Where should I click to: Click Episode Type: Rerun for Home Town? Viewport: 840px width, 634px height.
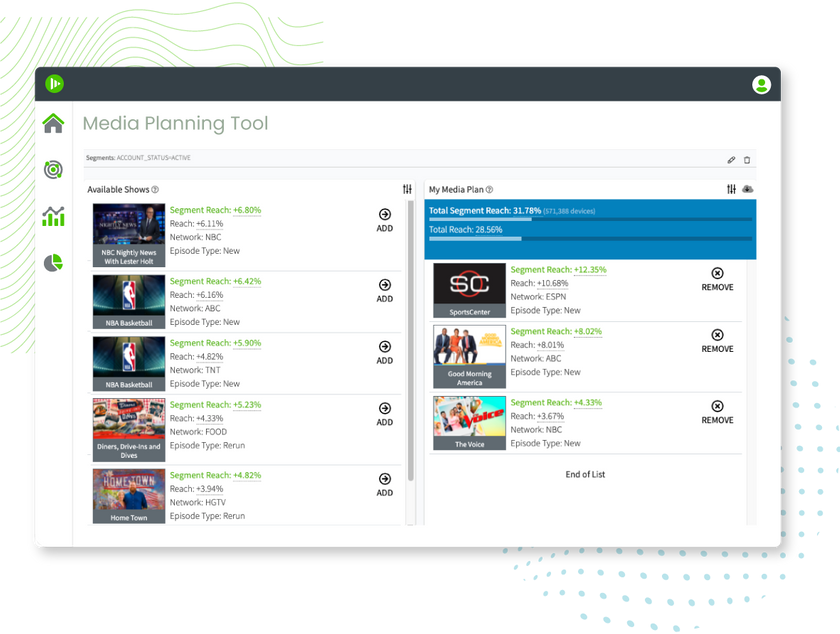pyautogui.click(x=207, y=516)
